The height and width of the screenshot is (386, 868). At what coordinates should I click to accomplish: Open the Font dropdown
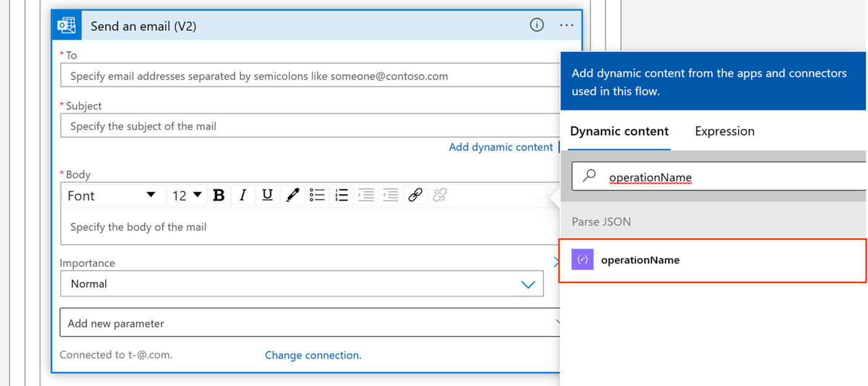(x=113, y=195)
